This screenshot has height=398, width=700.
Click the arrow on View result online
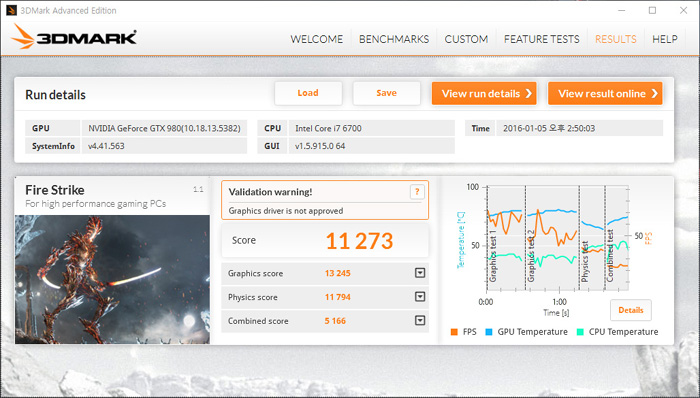(654, 93)
